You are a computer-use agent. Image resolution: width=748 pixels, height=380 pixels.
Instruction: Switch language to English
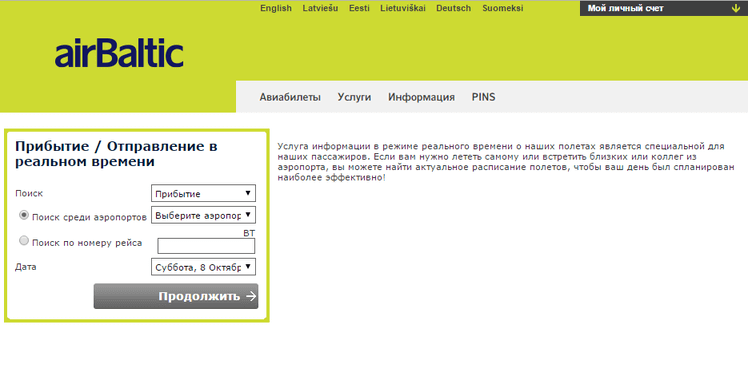(x=276, y=8)
